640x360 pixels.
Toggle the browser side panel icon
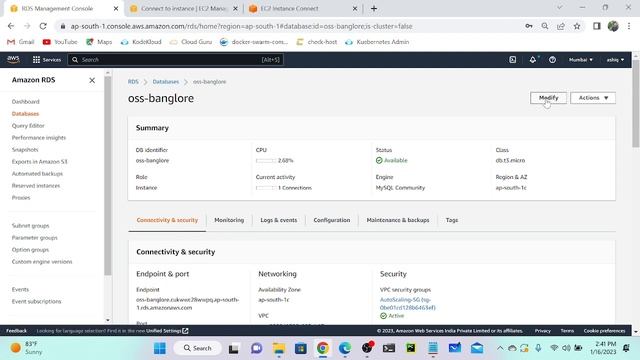pyautogui.click(x=597, y=26)
